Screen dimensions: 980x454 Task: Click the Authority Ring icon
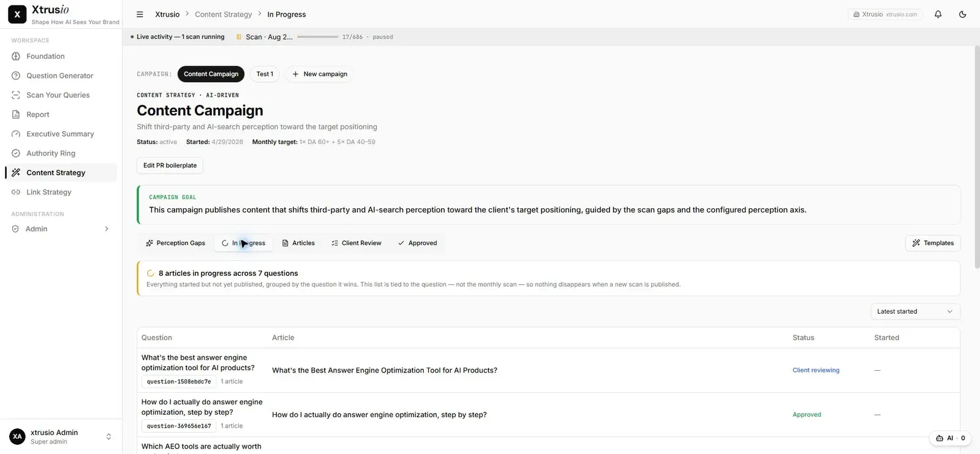coord(16,153)
